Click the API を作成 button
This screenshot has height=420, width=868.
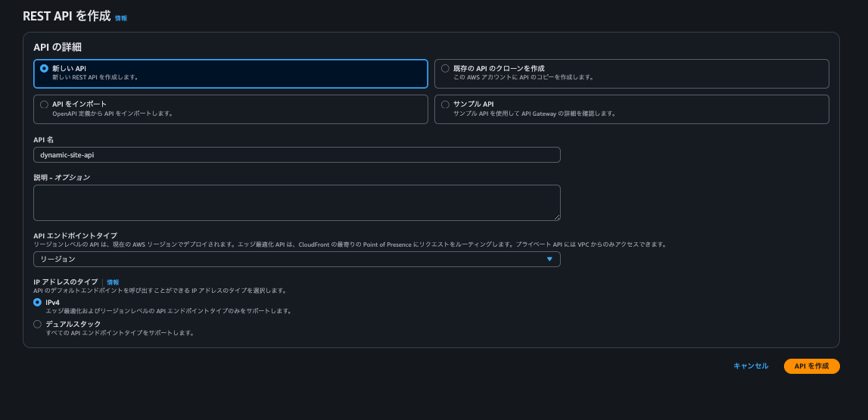pyautogui.click(x=811, y=366)
